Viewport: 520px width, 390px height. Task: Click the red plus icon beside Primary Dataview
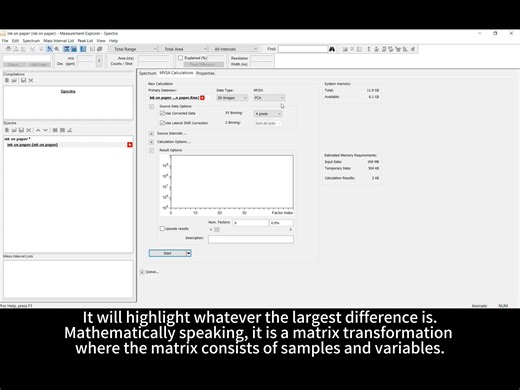(202, 98)
